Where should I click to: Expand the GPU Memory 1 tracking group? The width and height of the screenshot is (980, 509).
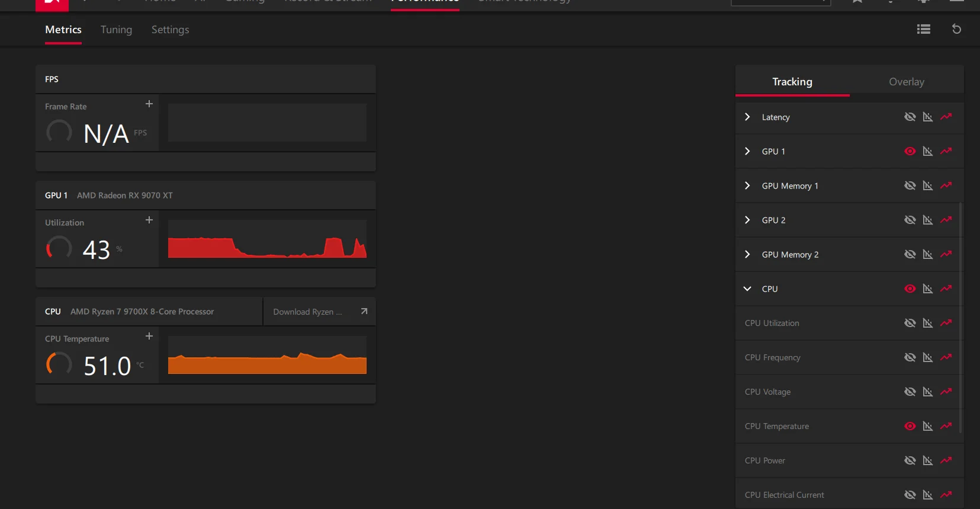tap(747, 185)
